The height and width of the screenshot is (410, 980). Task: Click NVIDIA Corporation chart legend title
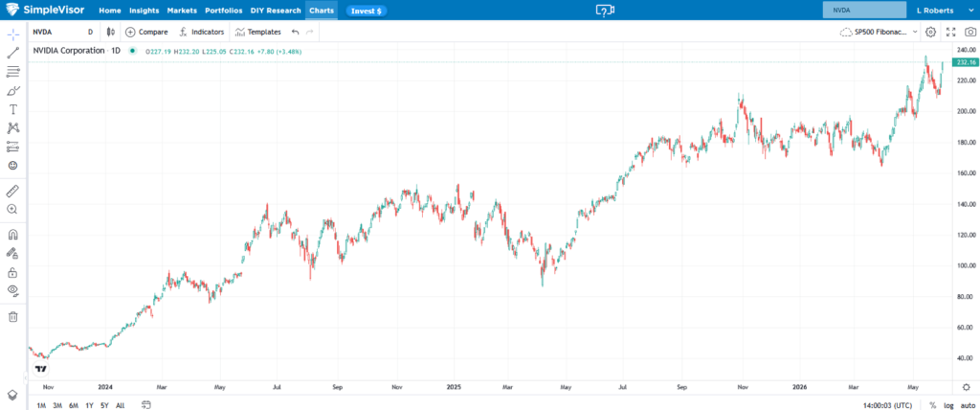pyautogui.click(x=69, y=51)
